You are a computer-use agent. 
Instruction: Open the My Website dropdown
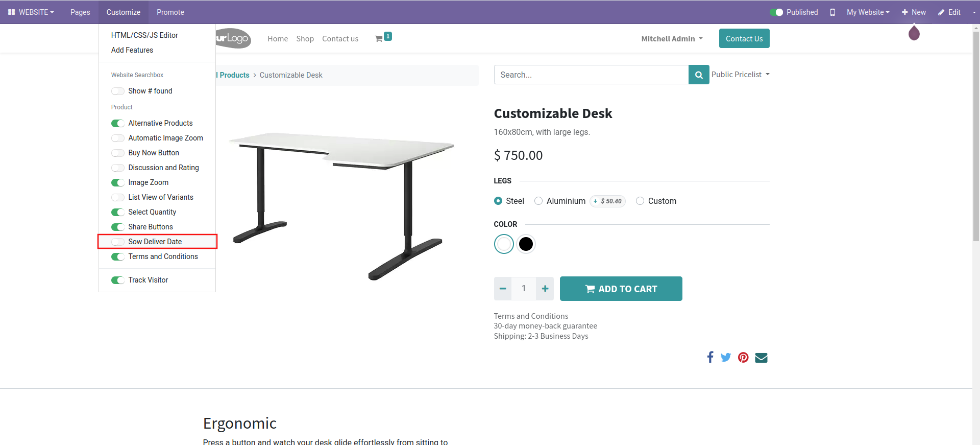[x=868, y=12]
